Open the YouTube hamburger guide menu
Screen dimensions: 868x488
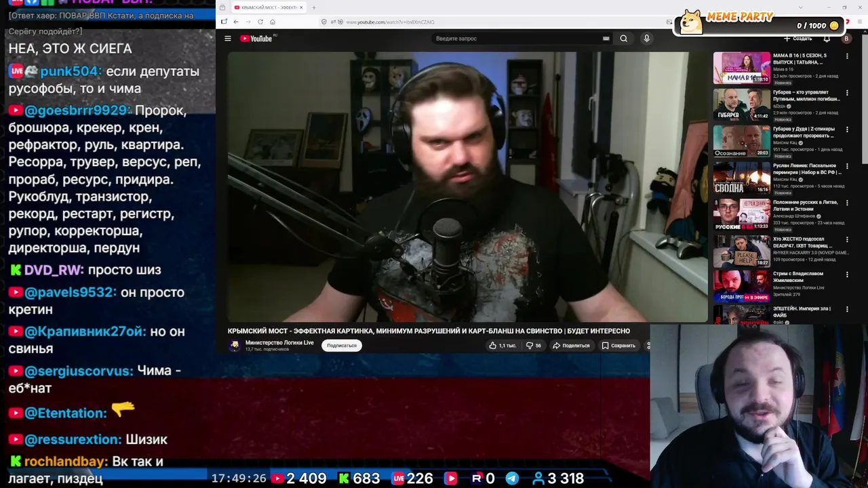click(x=228, y=39)
